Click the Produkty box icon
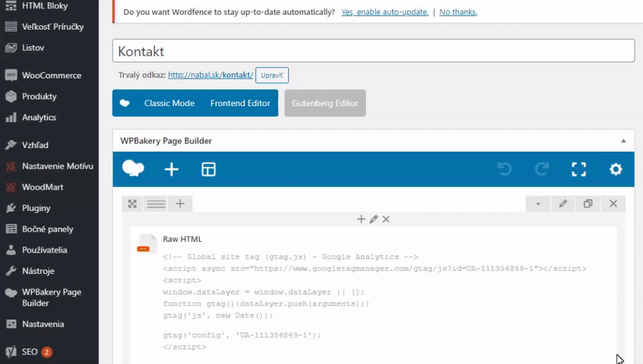Screen dimensions: 643x364 click(x=11, y=96)
